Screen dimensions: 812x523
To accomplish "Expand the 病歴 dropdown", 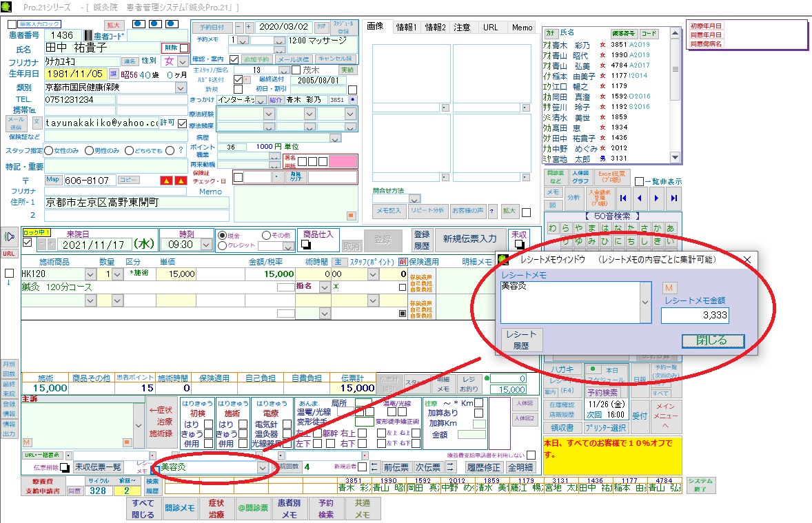I will [x=335, y=139].
